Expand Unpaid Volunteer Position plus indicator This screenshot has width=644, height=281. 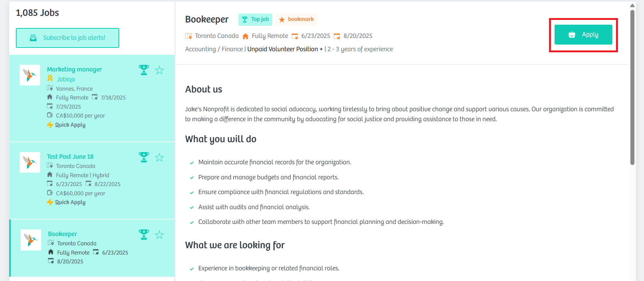pos(321,49)
